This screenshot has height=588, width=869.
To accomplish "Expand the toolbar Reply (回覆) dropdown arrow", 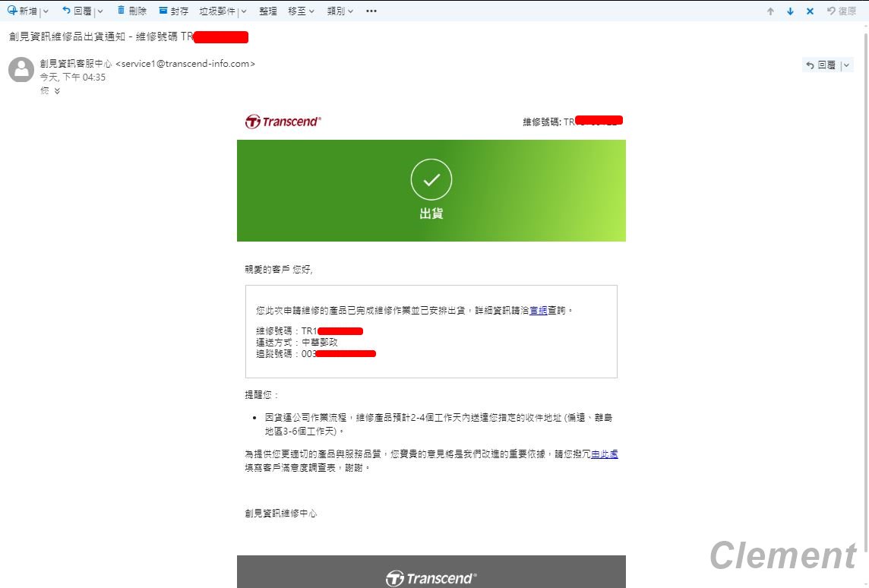I will tap(100, 11).
